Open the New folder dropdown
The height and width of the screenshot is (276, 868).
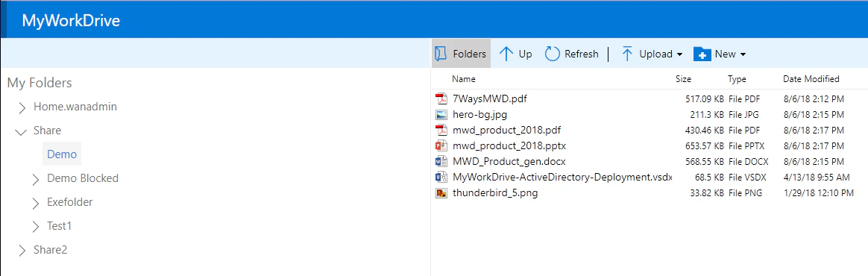click(x=720, y=54)
